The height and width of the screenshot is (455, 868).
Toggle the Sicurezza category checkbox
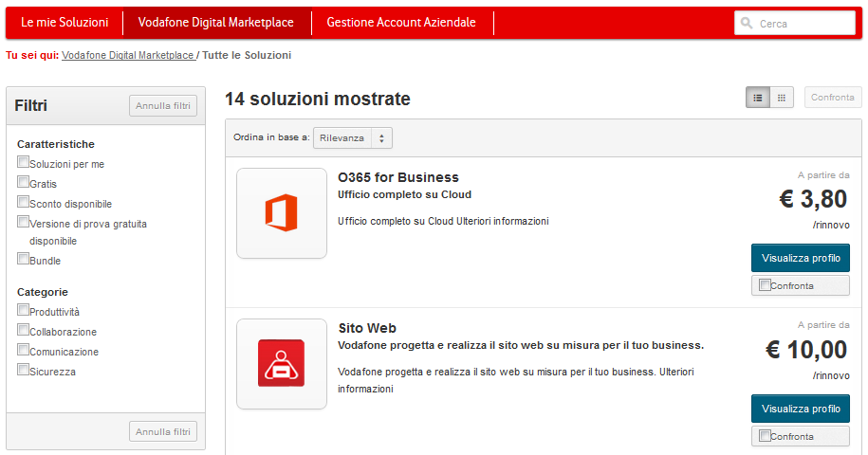tap(24, 370)
